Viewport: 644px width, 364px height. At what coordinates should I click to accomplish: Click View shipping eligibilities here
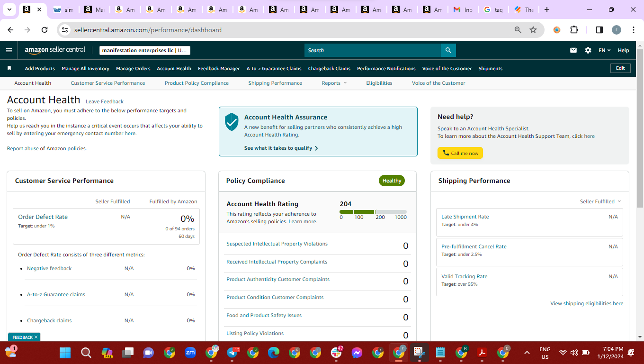coord(587,303)
